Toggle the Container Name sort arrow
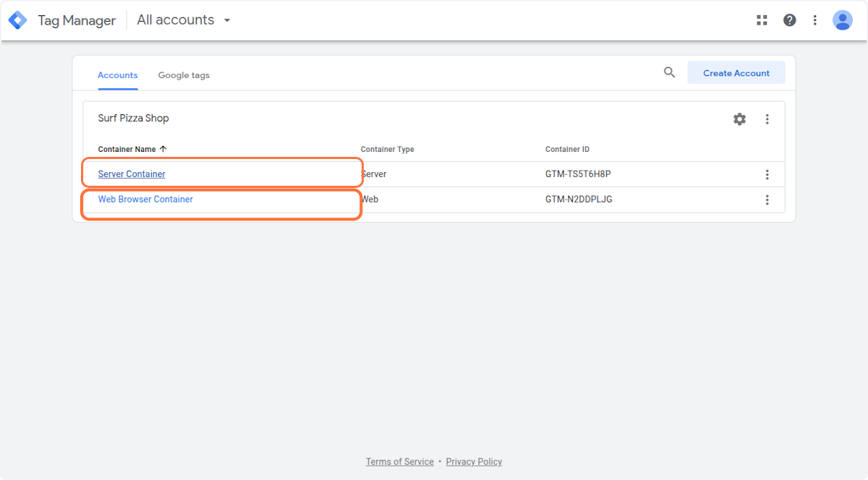Image resolution: width=868 pixels, height=480 pixels. pos(163,149)
